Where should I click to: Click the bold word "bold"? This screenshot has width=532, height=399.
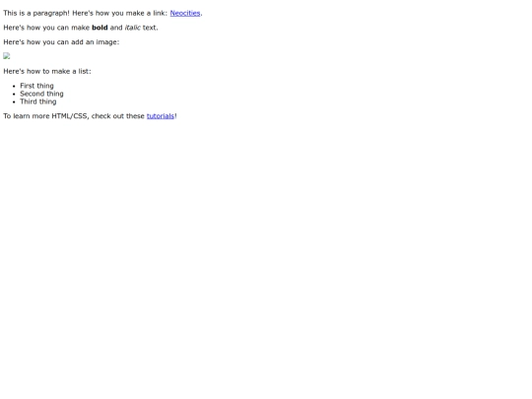click(x=100, y=28)
